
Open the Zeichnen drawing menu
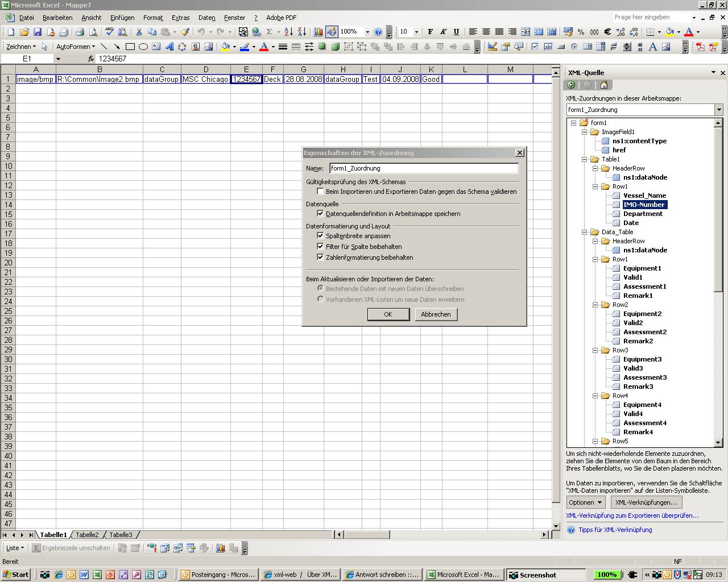pos(21,47)
